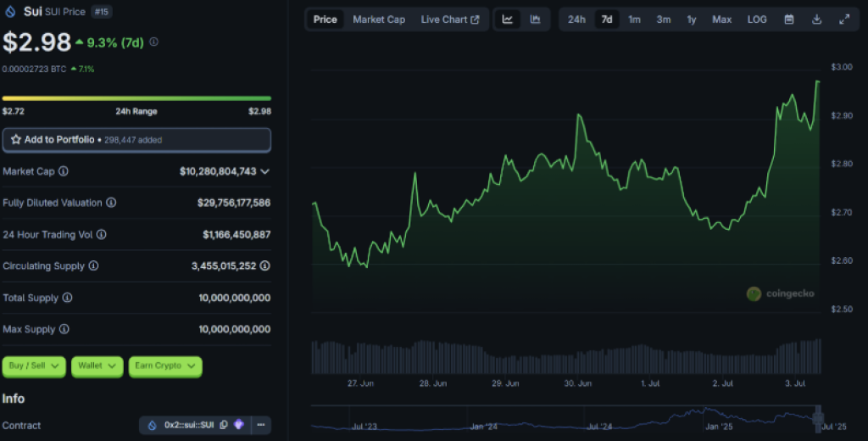
Task: Add Sui to Portfolio
Action: pos(136,140)
